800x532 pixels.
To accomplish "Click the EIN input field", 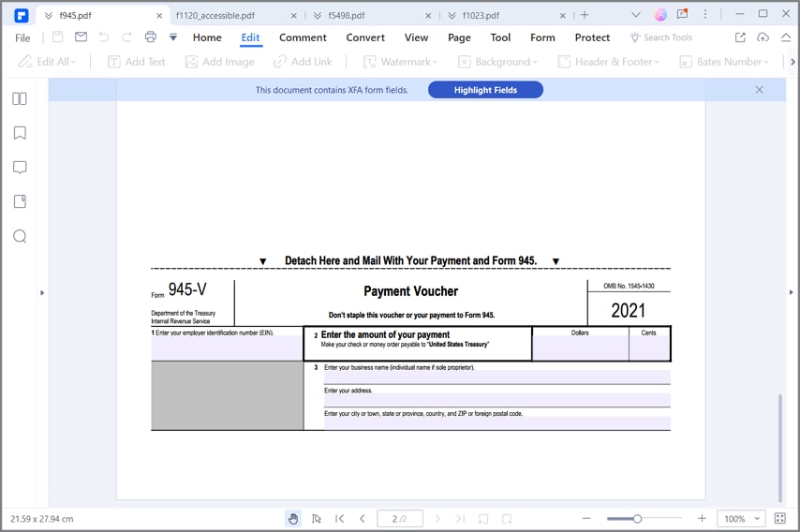I will [227, 347].
